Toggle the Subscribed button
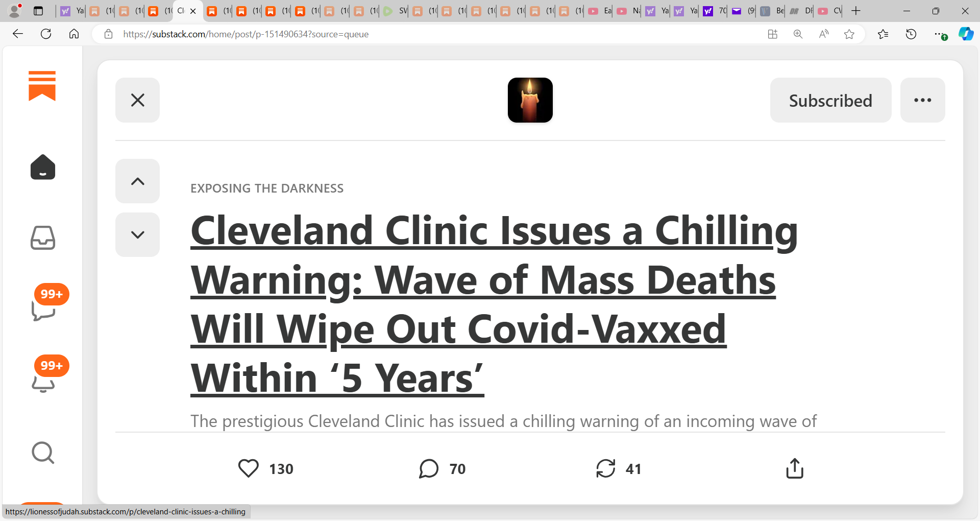The image size is (980, 521). tap(830, 100)
